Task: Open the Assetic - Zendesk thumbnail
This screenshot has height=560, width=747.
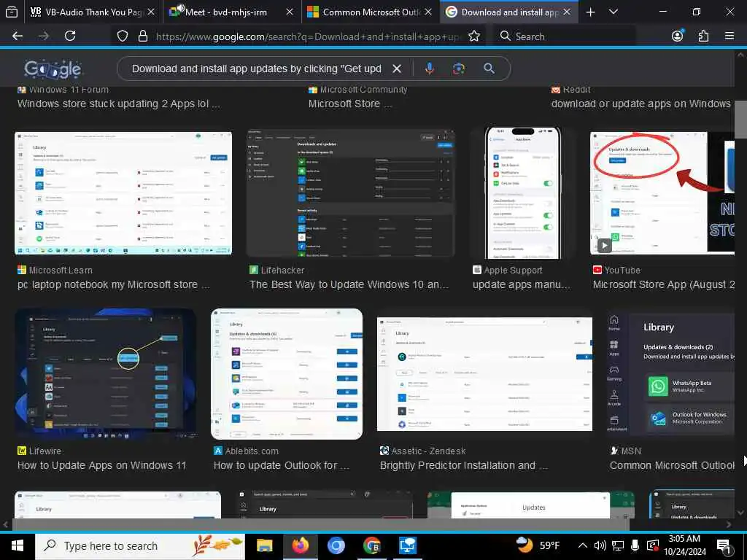Action: coord(484,374)
